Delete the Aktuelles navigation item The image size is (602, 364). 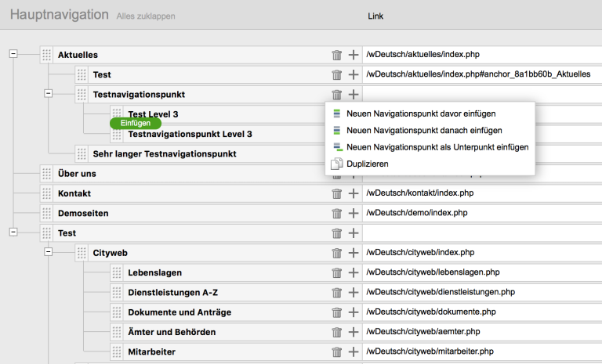pyautogui.click(x=337, y=55)
